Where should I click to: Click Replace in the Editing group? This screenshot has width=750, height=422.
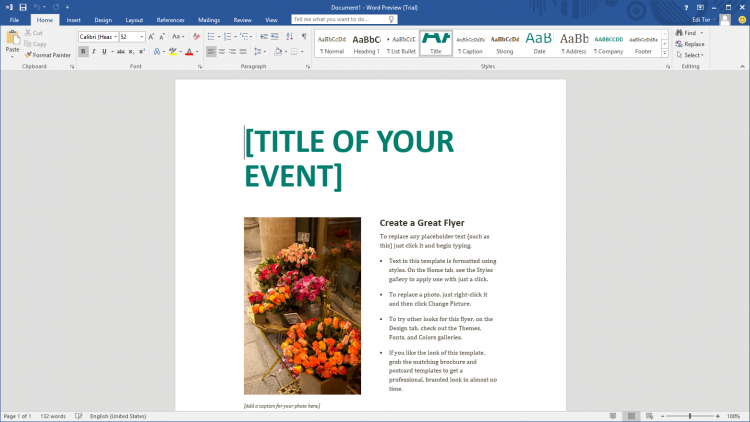point(690,44)
